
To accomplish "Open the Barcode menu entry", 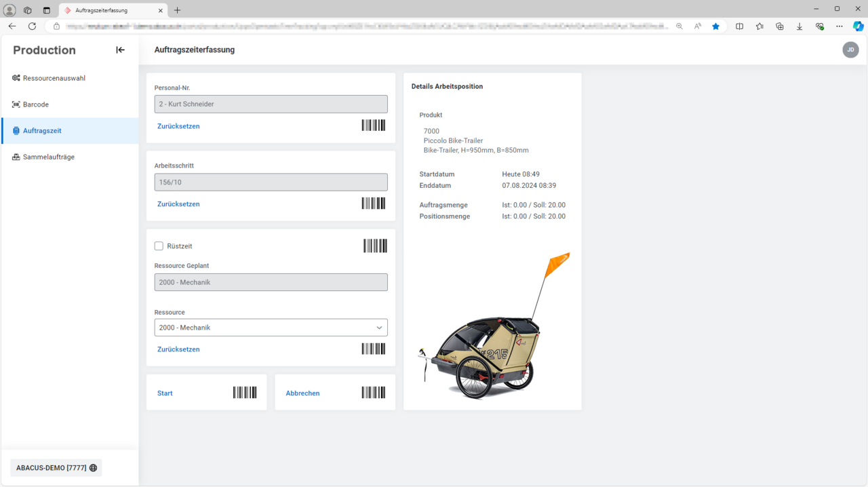I will (x=70, y=104).
